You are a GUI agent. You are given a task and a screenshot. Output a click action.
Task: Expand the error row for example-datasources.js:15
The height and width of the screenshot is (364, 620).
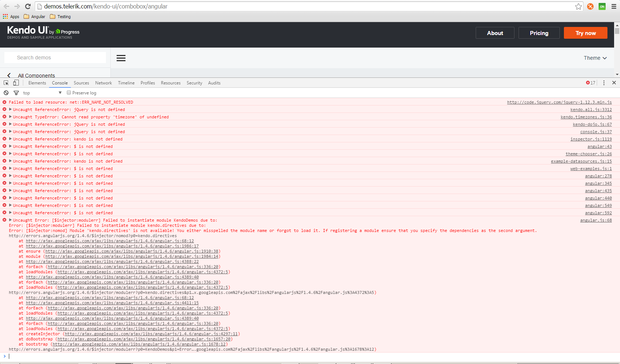click(x=10, y=161)
